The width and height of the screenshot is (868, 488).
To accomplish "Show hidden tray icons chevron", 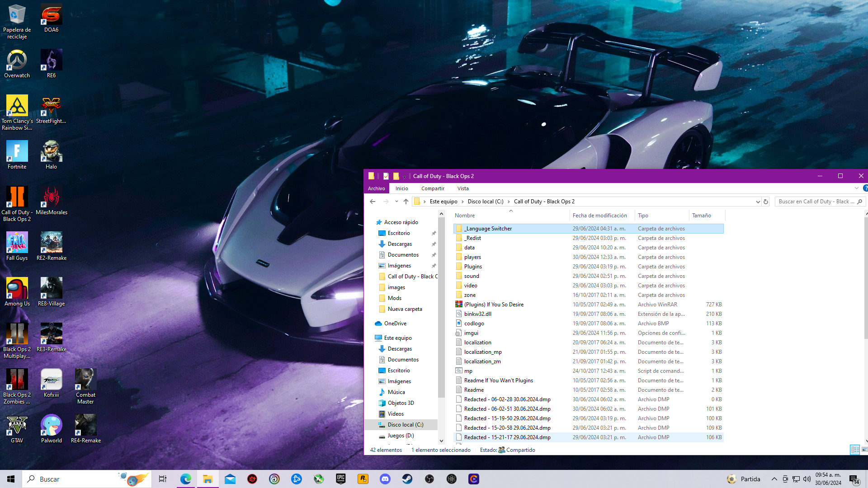I will [x=774, y=479].
